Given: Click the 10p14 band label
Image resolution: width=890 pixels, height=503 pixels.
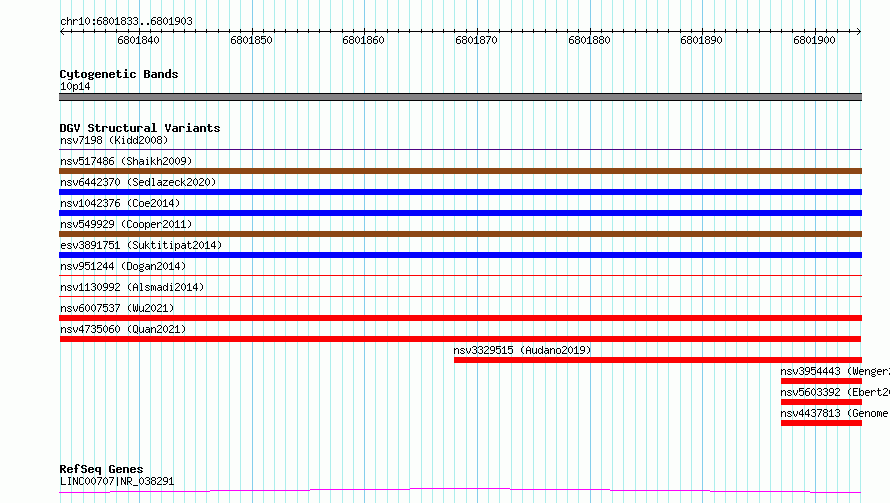Looking at the screenshot, I should tap(75, 86).
